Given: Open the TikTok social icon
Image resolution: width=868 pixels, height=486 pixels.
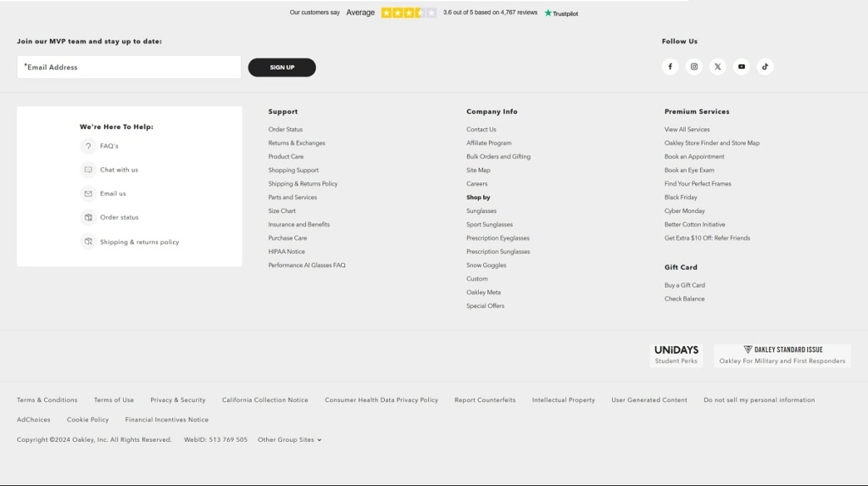Looking at the screenshot, I should 765,67.
